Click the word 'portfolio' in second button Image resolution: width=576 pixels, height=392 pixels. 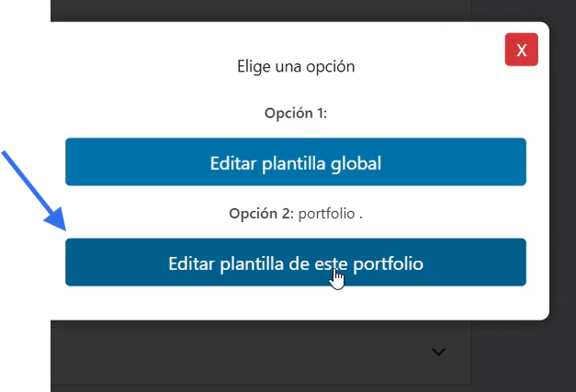[385, 263]
